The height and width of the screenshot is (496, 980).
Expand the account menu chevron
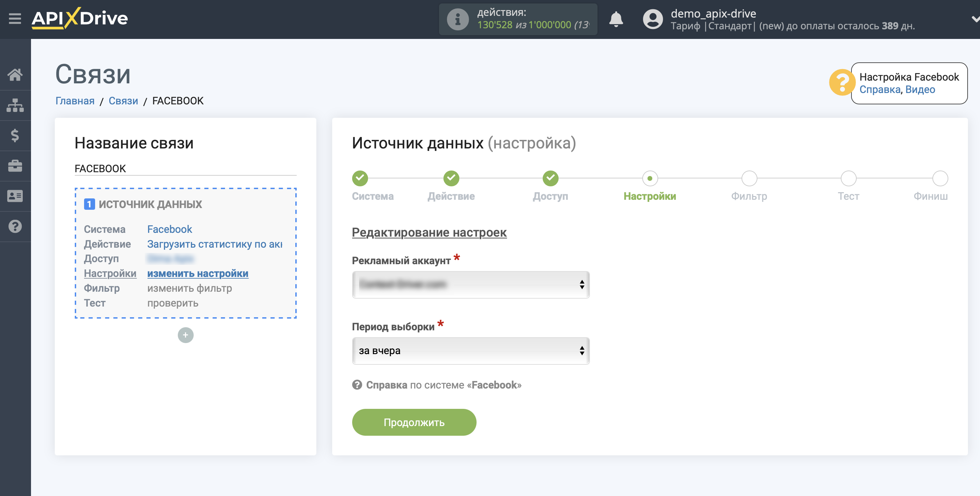click(975, 19)
